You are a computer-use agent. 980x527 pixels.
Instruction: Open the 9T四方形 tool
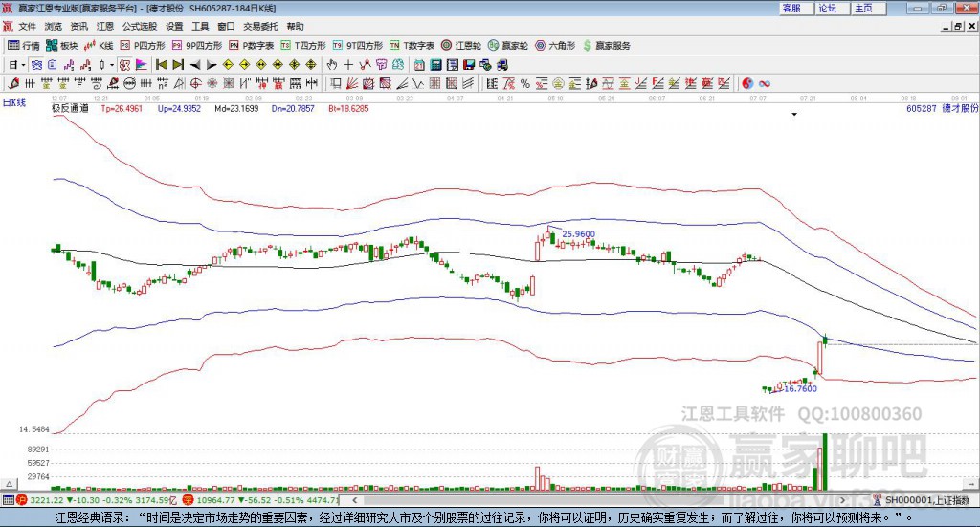tap(358, 46)
